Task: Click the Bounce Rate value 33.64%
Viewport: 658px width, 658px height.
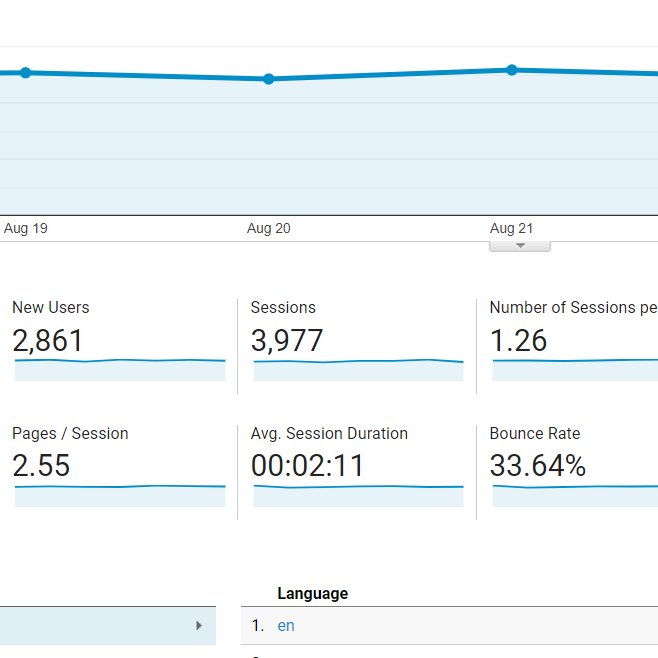Action: [x=537, y=466]
